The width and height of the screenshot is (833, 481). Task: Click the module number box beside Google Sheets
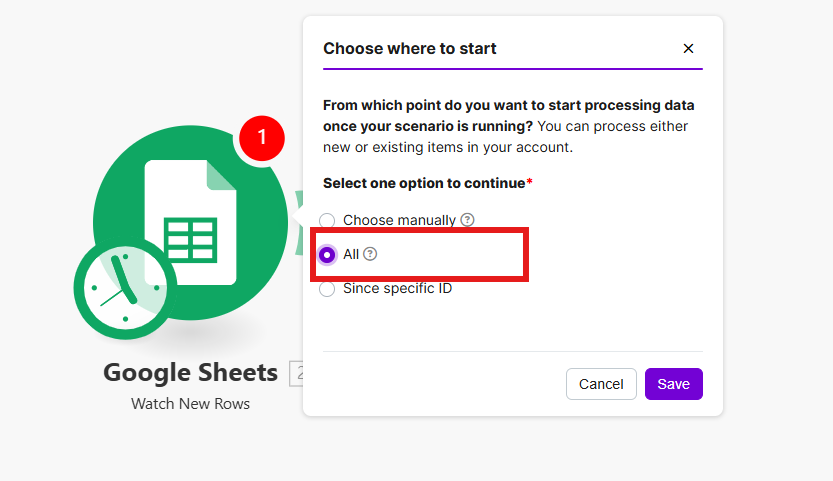pyautogui.click(x=296, y=373)
